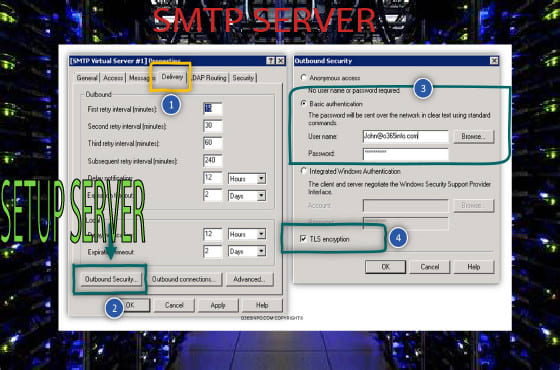Click Cancel in SMTP Virtual Server Properties
560x370 pixels.
point(174,305)
